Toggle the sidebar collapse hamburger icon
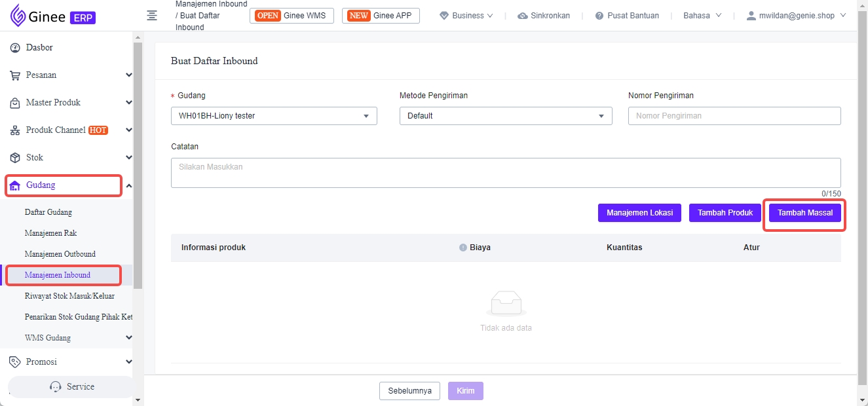 152,15
